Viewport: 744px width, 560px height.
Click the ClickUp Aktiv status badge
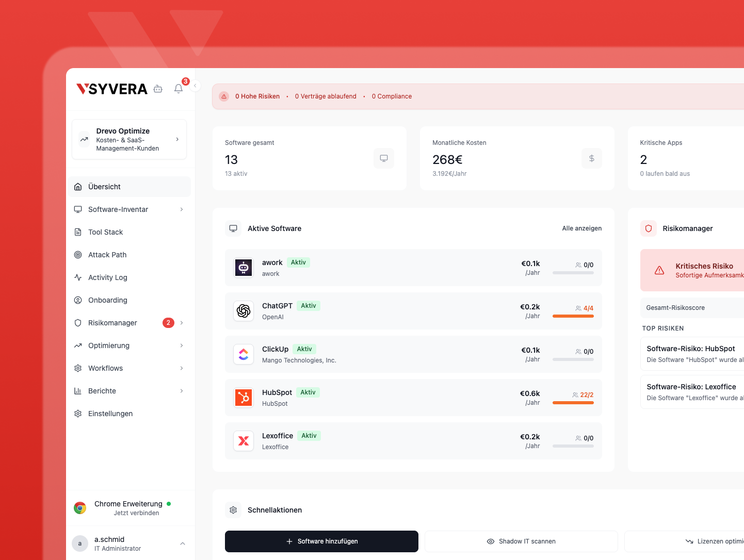click(304, 349)
